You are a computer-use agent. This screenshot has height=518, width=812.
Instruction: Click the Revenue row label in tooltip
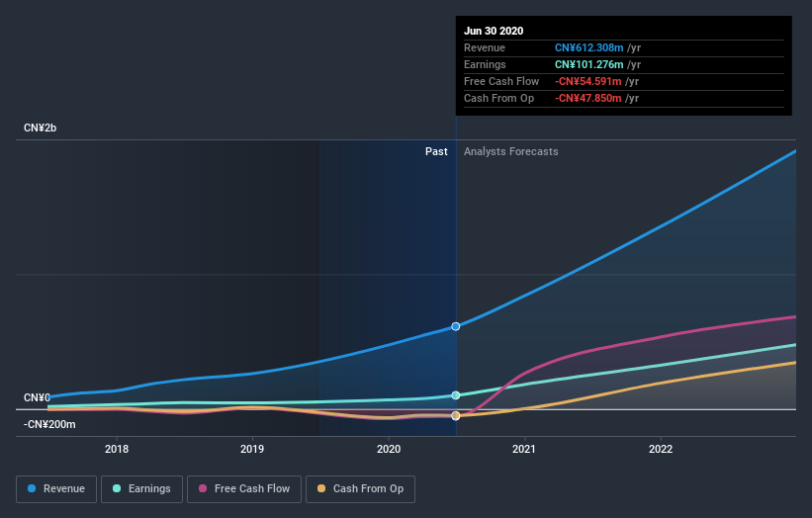pos(485,47)
